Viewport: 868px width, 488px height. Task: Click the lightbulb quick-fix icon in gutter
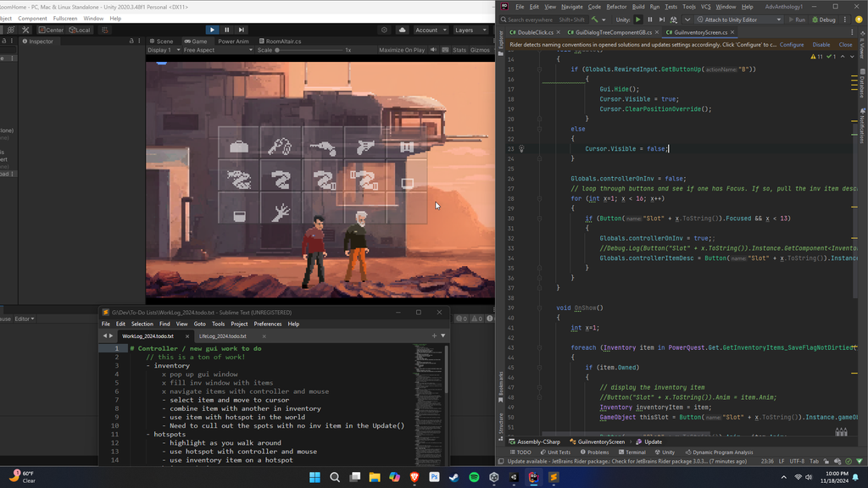(521, 148)
